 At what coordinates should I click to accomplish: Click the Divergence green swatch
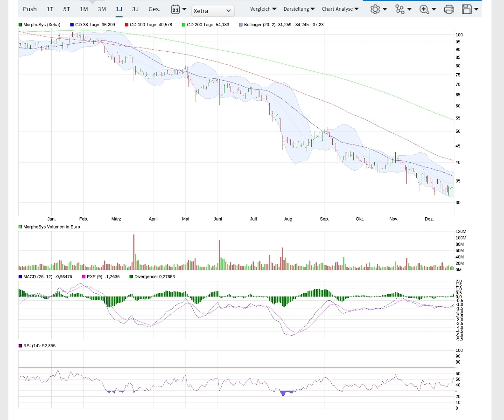[x=131, y=276]
